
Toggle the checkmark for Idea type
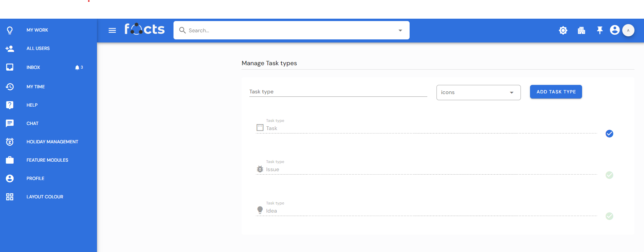609,216
